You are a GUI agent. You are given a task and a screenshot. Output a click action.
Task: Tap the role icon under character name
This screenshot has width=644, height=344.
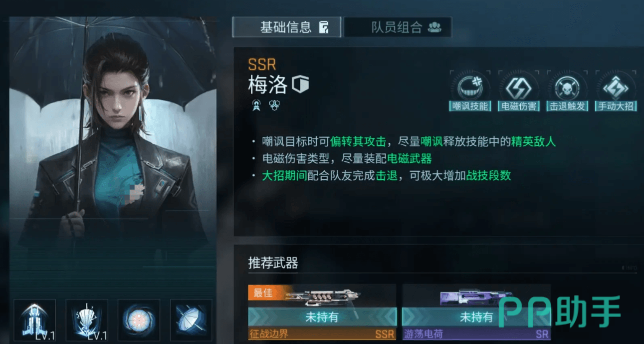click(x=256, y=105)
